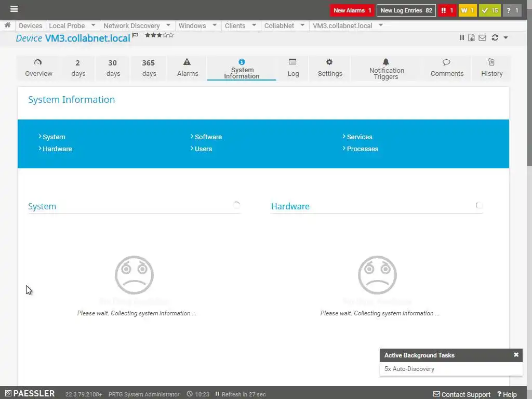Show sensors in Down status (red 1)
Viewport: 532px width, 399px height.
[x=447, y=10]
